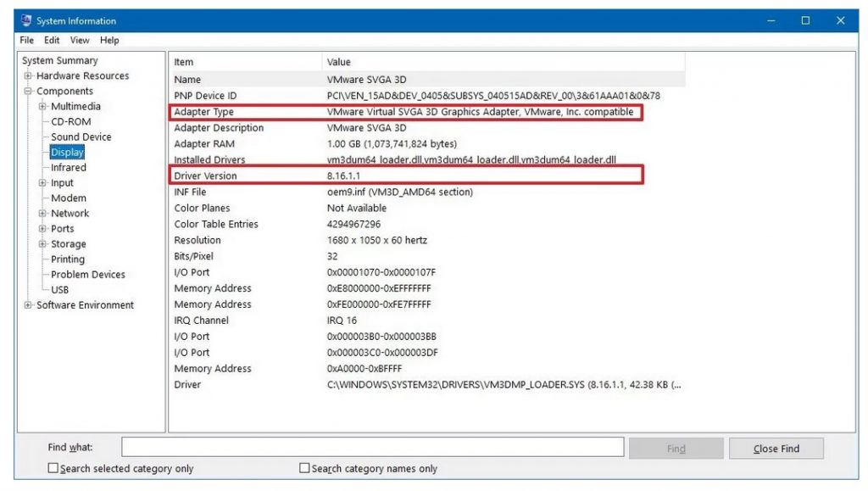Open the View menu
The height and width of the screenshot is (491, 868).
(79, 40)
